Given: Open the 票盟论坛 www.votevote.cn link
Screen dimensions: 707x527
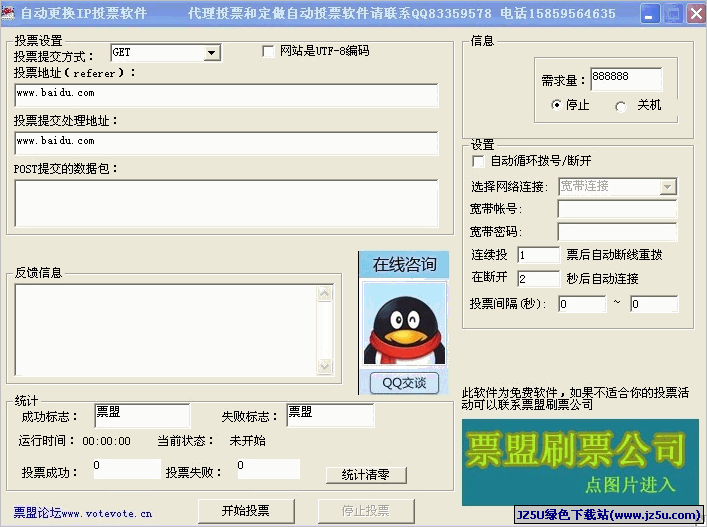Looking at the screenshot, I should 83,513.
